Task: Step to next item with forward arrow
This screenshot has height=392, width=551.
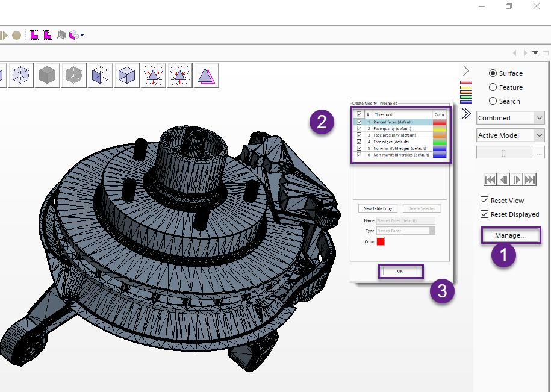Action: coord(517,179)
